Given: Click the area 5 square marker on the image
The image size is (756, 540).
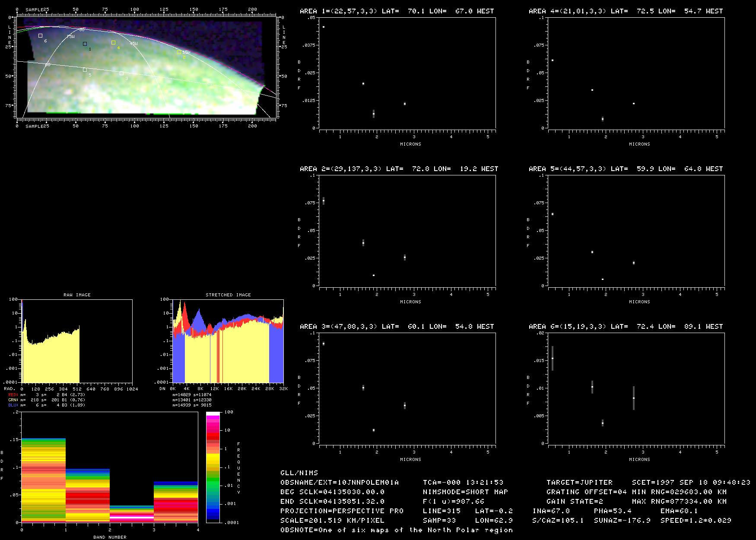Looking at the screenshot, I should tap(85, 70).
